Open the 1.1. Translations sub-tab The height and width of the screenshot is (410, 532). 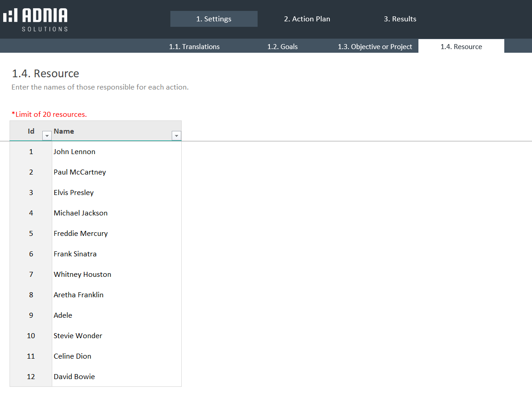(x=194, y=47)
